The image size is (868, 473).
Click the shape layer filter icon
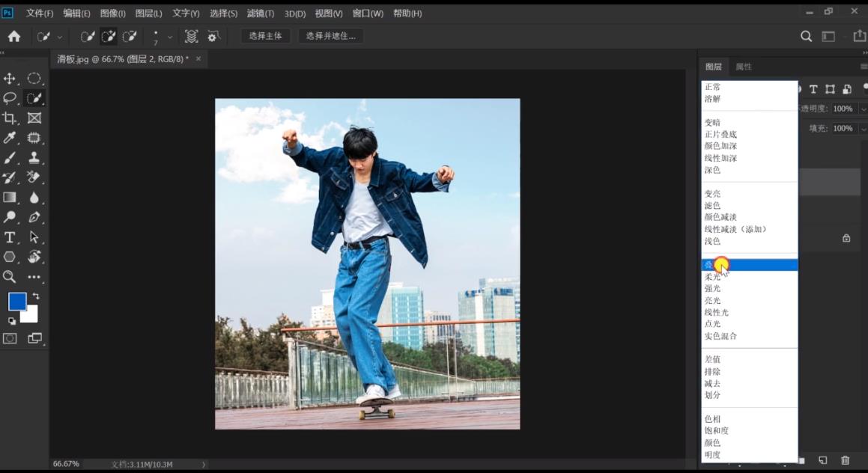[830, 89]
